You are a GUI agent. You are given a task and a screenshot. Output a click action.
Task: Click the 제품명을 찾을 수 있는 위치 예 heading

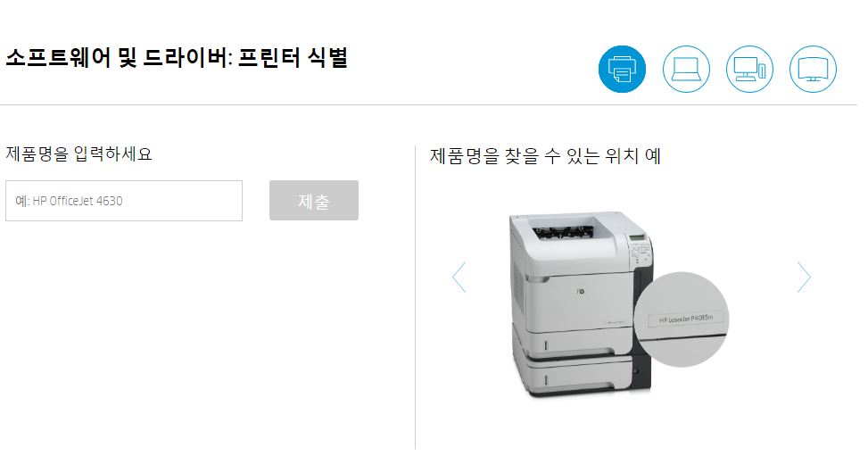click(x=545, y=155)
